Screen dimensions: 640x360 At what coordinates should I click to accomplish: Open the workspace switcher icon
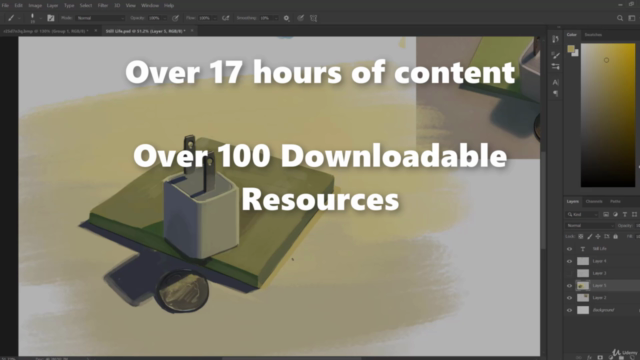click(x=631, y=18)
